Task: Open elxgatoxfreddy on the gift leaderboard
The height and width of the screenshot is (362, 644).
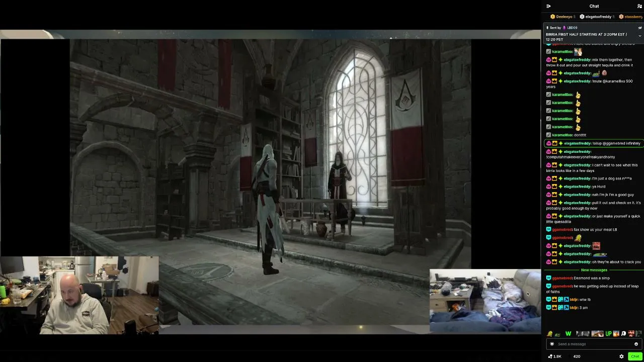Action: 597,17
